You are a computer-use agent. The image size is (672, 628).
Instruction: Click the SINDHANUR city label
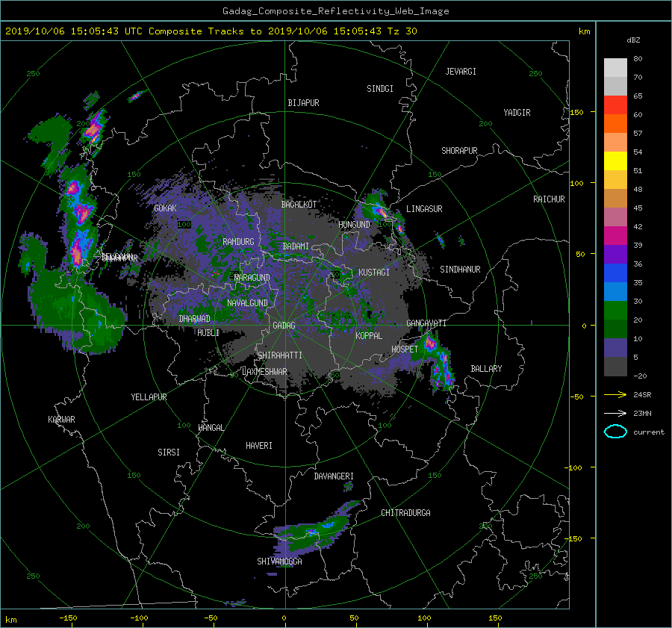(x=460, y=270)
